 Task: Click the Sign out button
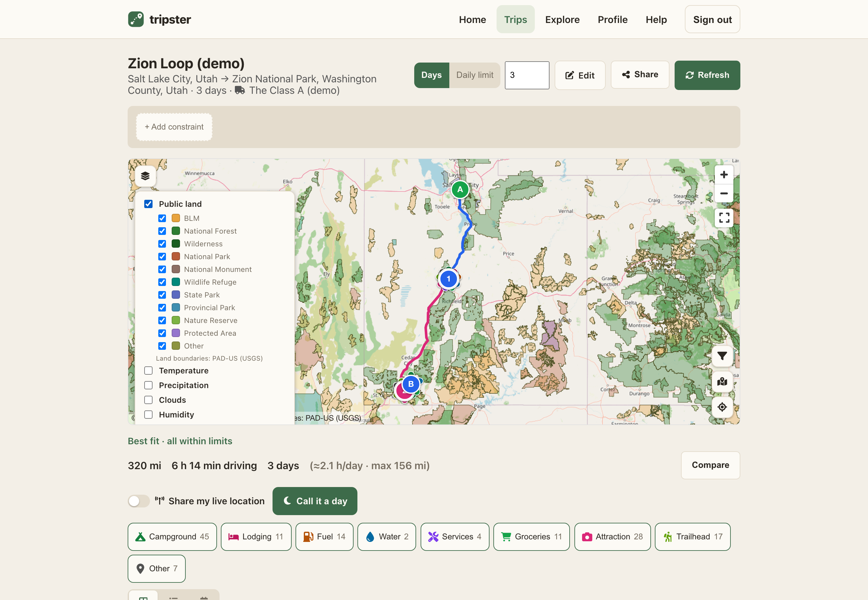pyautogui.click(x=712, y=19)
